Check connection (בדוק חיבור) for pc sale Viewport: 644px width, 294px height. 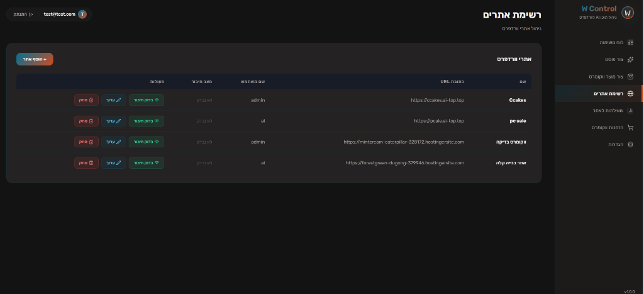point(147,121)
